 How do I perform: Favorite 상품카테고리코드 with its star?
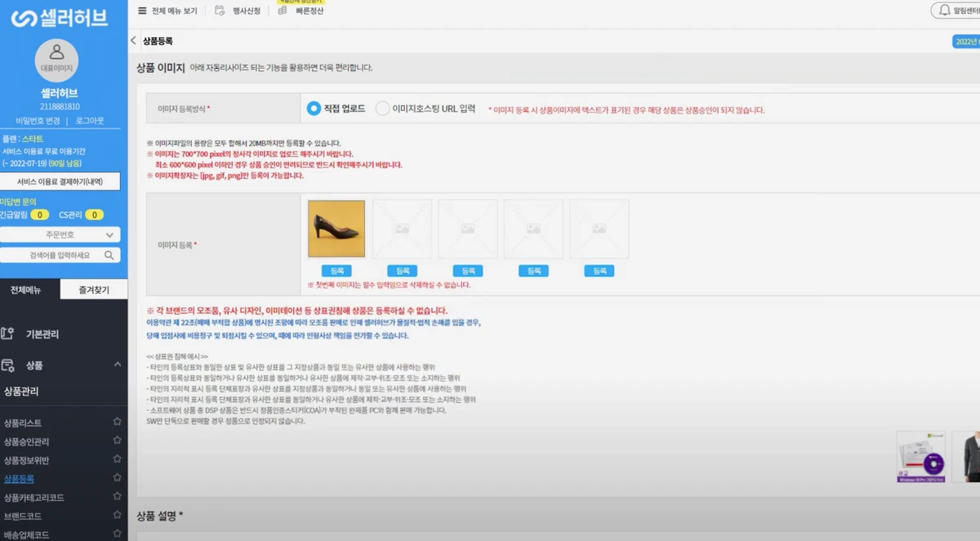coord(117,497)
